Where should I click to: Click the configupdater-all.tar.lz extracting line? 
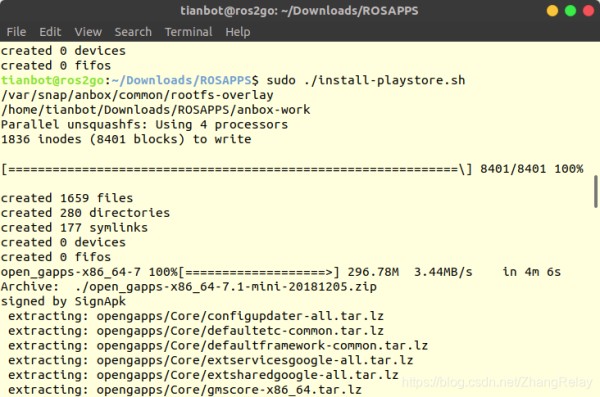click(196, 316)
